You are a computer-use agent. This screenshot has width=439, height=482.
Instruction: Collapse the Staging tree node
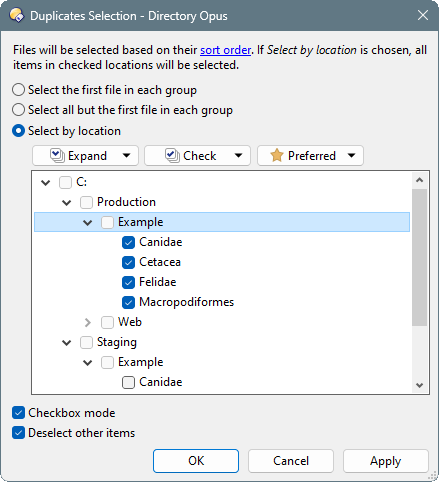click(67, 342)
